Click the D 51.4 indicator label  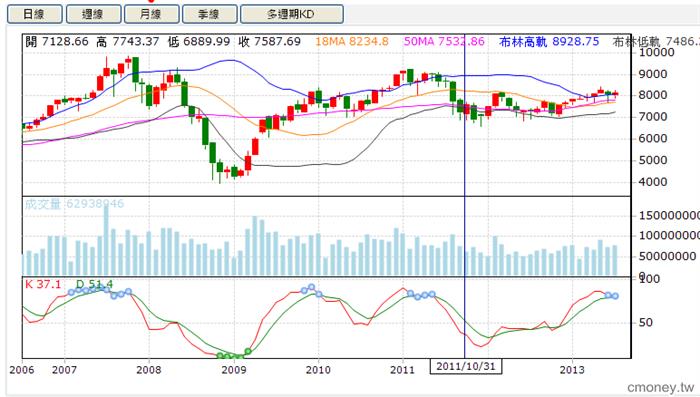pos(94,284)
